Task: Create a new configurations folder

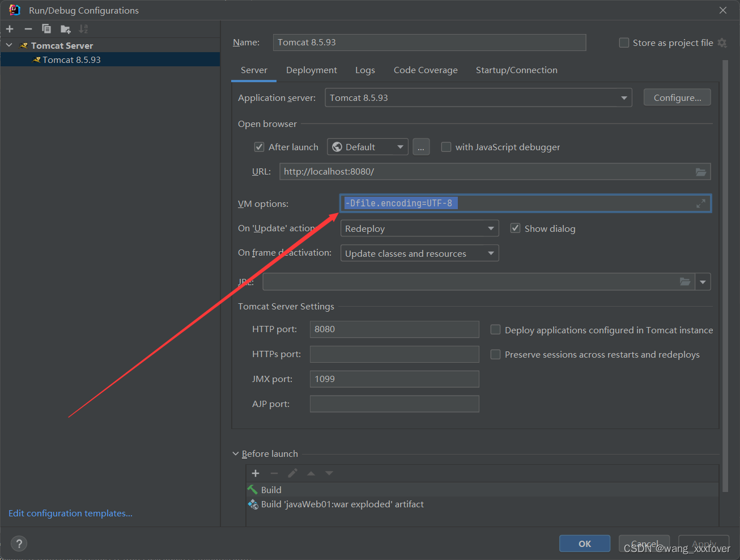Action: (x=66, y=29)
